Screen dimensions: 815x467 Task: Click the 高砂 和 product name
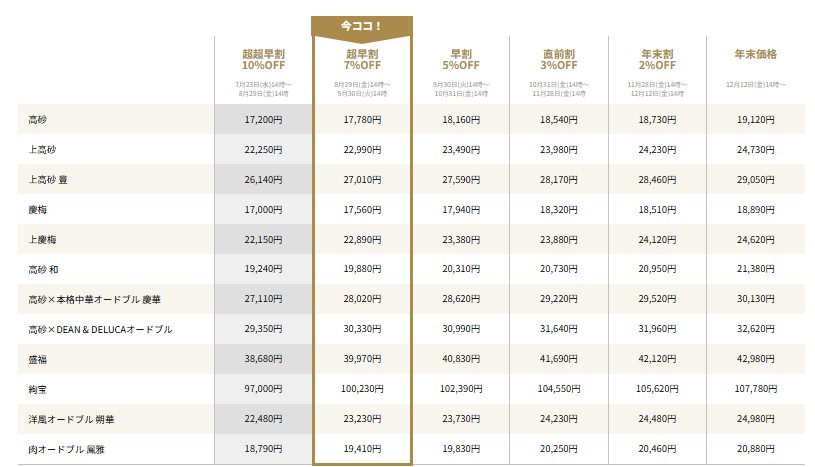click(46, 270)
